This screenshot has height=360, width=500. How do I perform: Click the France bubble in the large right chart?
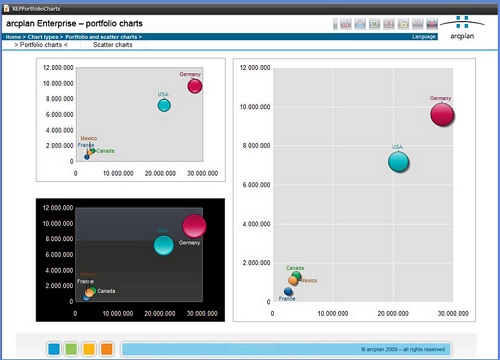point(288,292)
